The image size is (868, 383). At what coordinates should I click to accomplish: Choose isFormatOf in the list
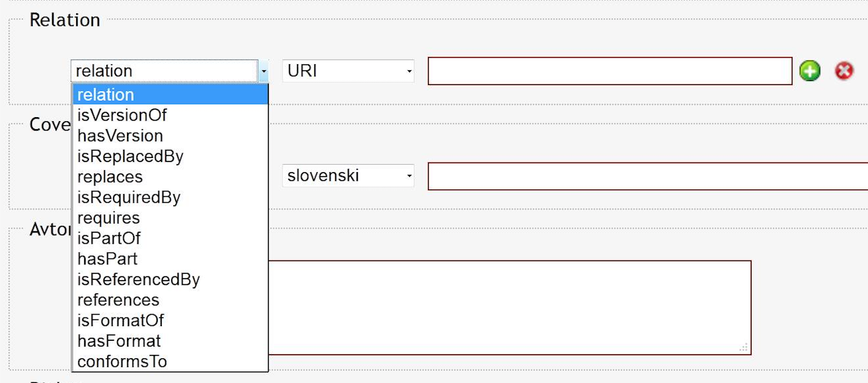click(120, 321)
